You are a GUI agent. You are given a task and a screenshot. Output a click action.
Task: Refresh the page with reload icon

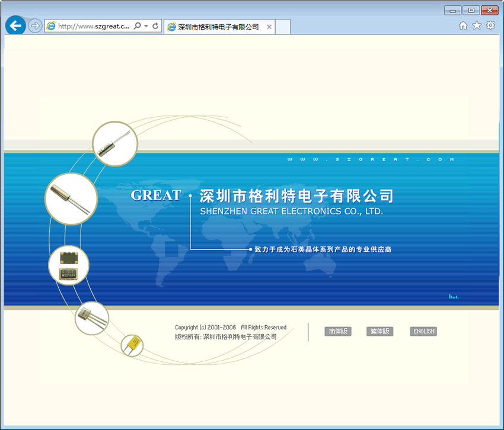155,26
